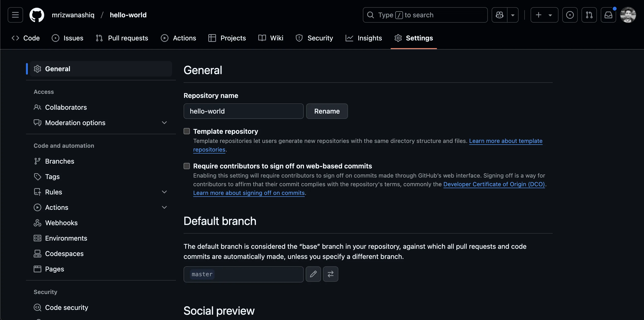The width and height of the screenshot is (644, 320).
Task: Open Learn more about signing off link
Action: 249,193
